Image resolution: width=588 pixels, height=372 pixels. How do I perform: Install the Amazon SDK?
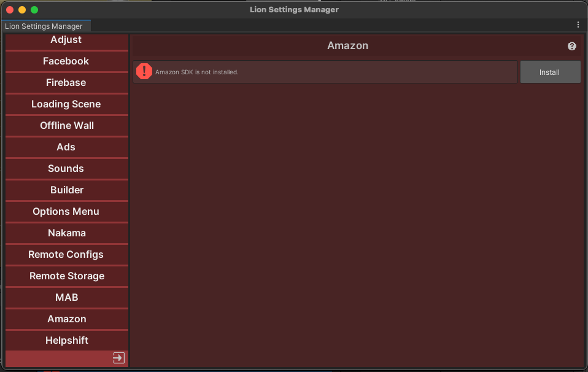pyautogui.click(x=550, y=72)
